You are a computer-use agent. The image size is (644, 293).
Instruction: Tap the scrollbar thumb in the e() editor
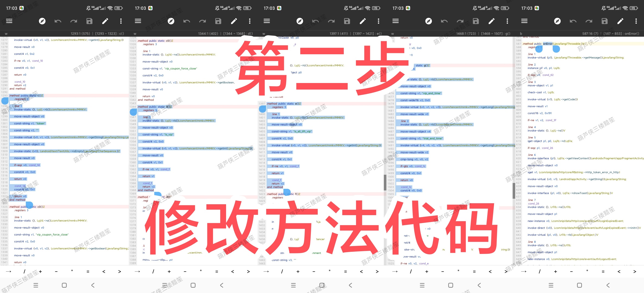(x=385, y=182)
